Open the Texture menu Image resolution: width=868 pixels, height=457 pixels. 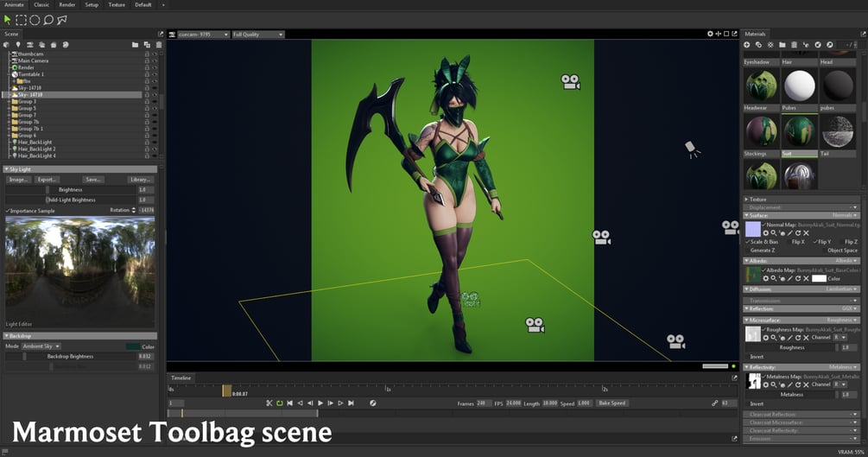(x=117, y=4)
